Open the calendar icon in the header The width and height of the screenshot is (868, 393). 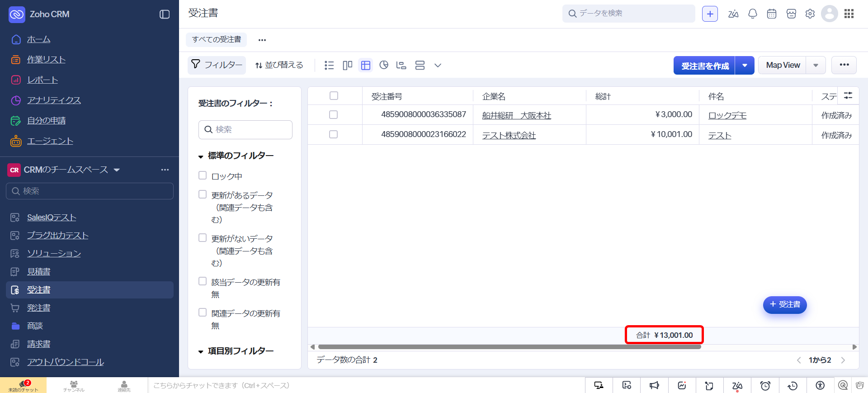pyautogui.click(x=772, y=14)
